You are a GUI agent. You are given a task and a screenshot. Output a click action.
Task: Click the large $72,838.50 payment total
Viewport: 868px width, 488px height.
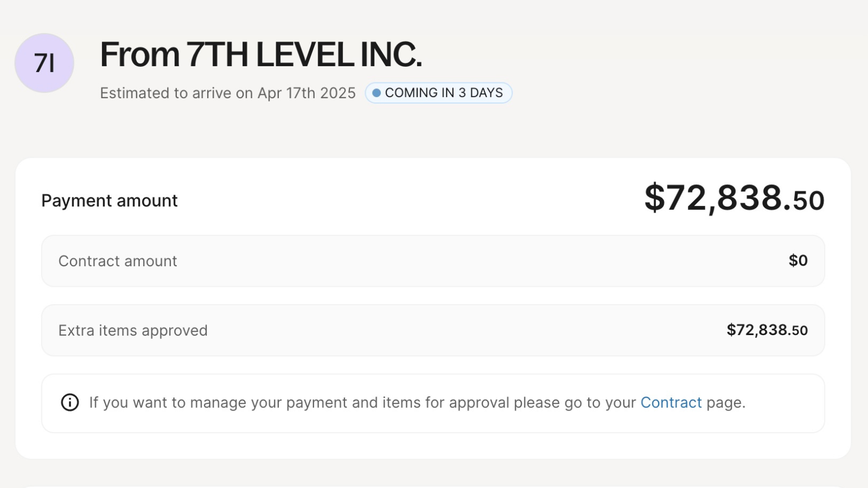[x=734, y=198]
